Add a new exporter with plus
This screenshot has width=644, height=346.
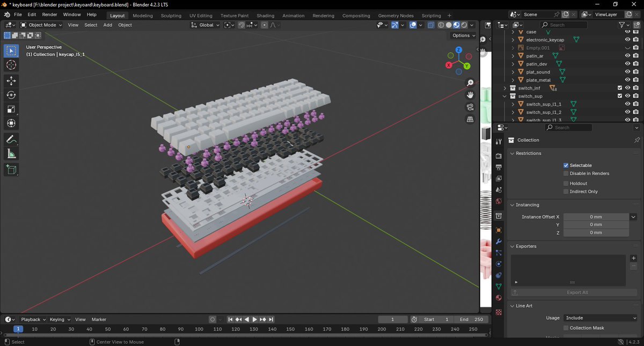(x=633, y=258)
